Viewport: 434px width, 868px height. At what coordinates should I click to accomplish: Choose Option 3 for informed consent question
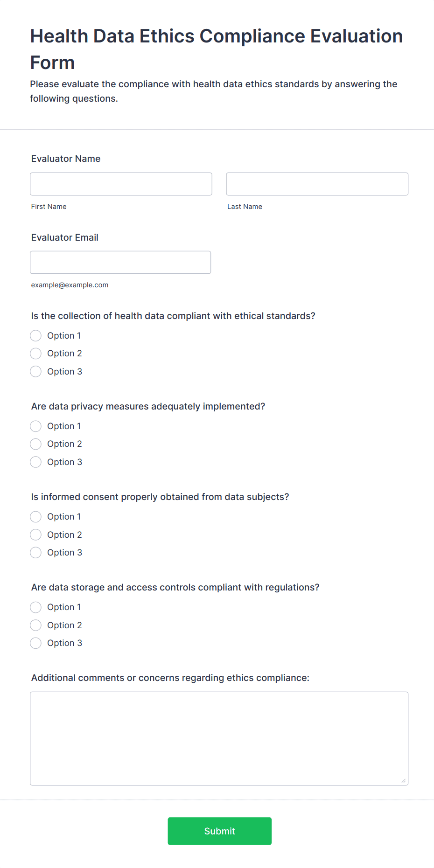pyautogui.click(x=36, y=553)
